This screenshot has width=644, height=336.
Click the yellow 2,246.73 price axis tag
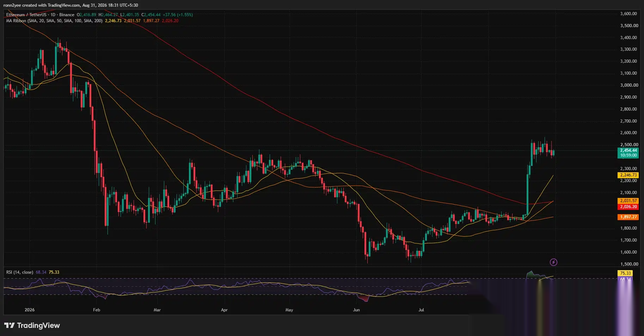click(x=628, y=175)
